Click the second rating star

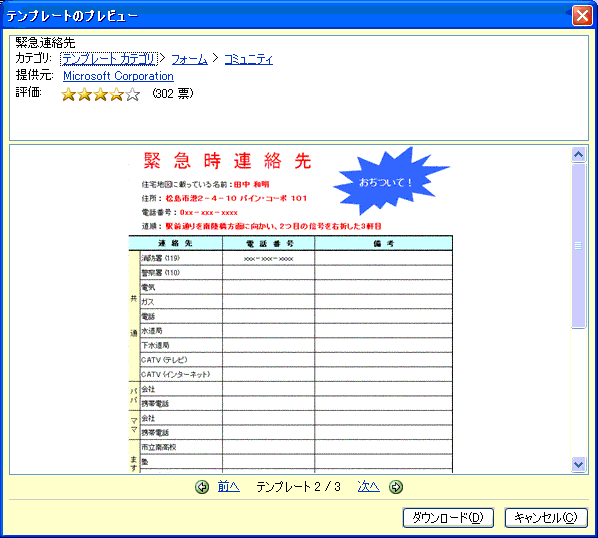click(84, 94)
